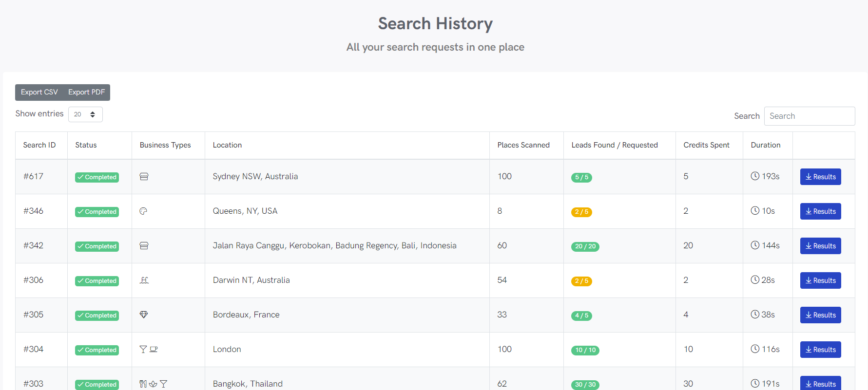Click the clock icon beside 193s duration
Screen dimensions: 868x390
[x=755, y=176]
